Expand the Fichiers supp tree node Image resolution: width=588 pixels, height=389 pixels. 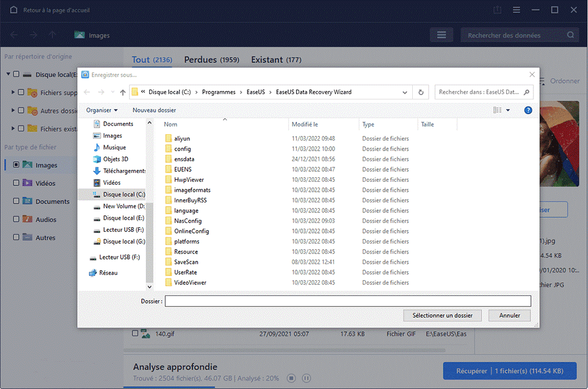pyautogui.click(x=13, y=92)
